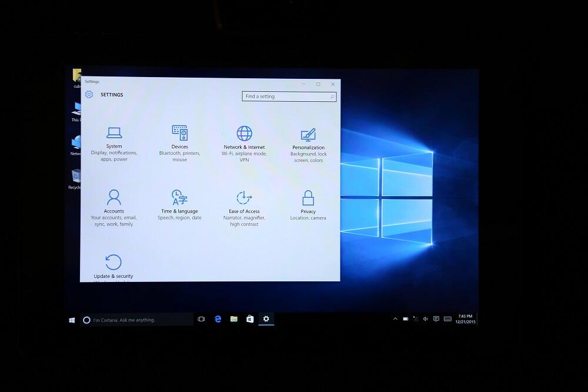Select the This PC desktop icon
Viewport: 588px width, 392px height.
(76, 111)
